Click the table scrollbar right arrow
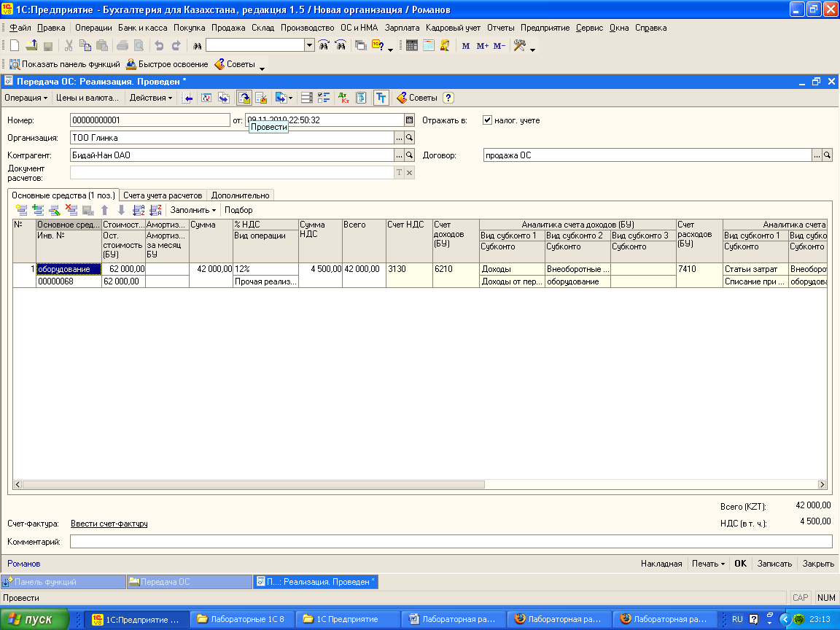 822,484
